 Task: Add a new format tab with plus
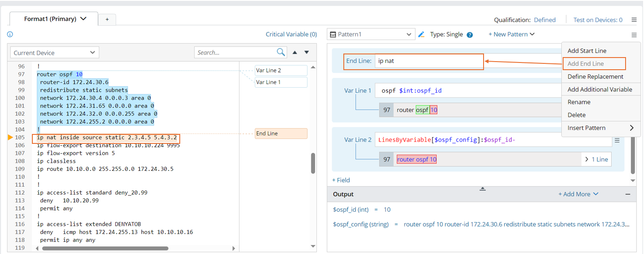[x=107, y=19]
